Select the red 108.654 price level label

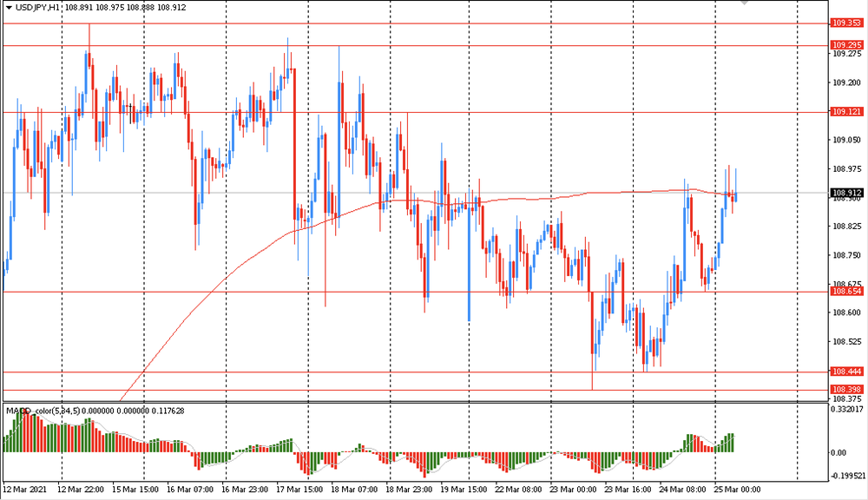[847, 292]
